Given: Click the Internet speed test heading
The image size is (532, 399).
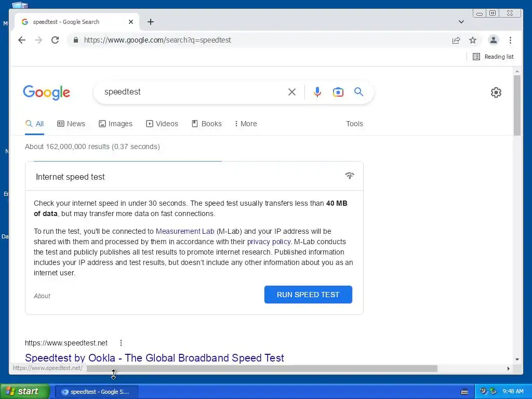Looking at the screenshot, I should 70,177.
